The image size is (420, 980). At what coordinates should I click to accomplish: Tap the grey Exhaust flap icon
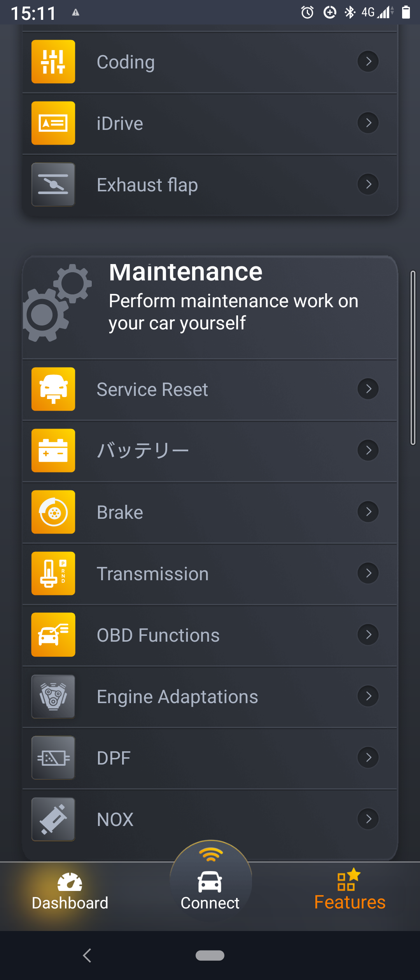coord(53,184)
